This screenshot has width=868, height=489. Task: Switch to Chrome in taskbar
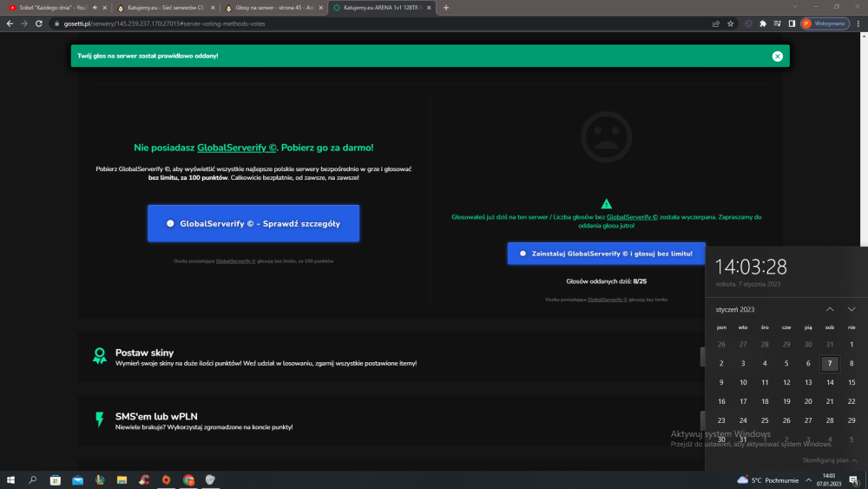[x=188, y=480]
